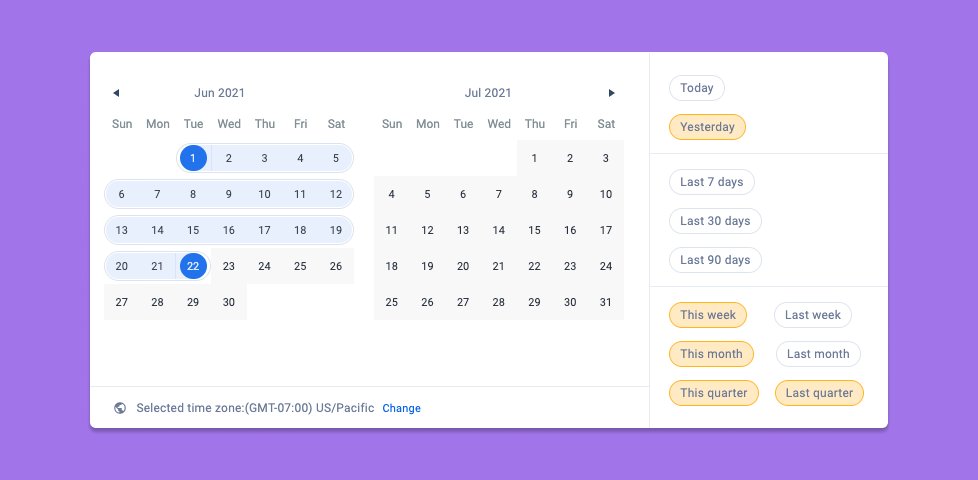
Task: Click the Change time zone link
Action: pos(402,408)
